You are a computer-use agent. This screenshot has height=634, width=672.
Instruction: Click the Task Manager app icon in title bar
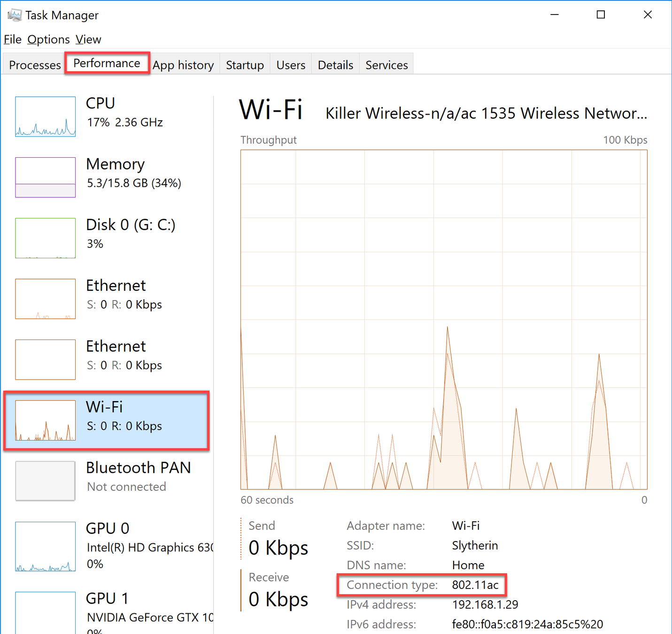click(x=15, y=15)
